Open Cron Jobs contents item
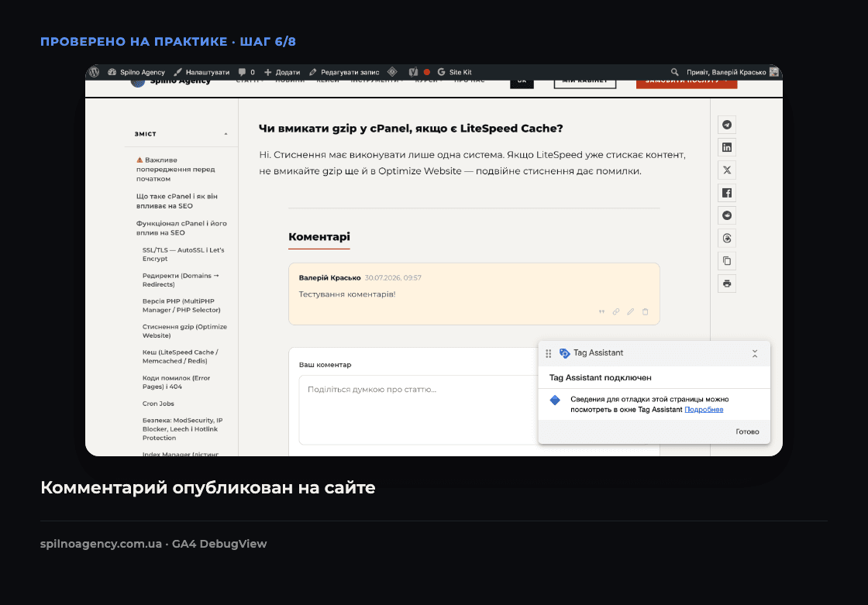Screen dimensions: 868x605 158,404
